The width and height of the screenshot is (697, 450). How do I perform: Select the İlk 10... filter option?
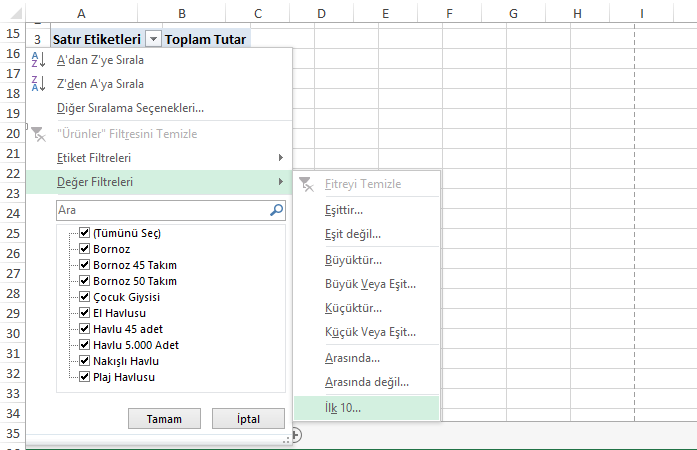[x=344, y=408]
